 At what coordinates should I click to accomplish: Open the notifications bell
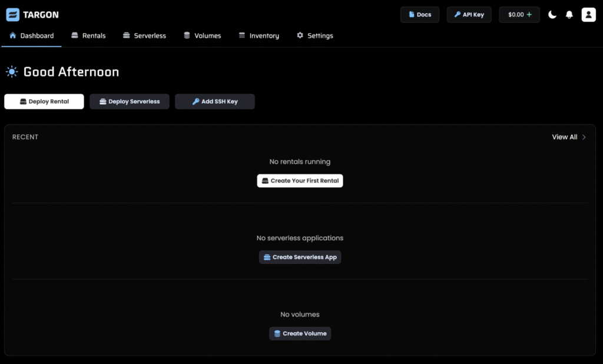click(569, 15)
